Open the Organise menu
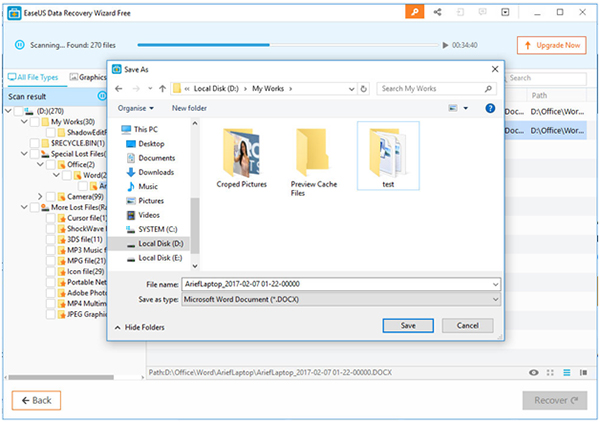The height and width of the screenshot is (422, 600). 135,108
